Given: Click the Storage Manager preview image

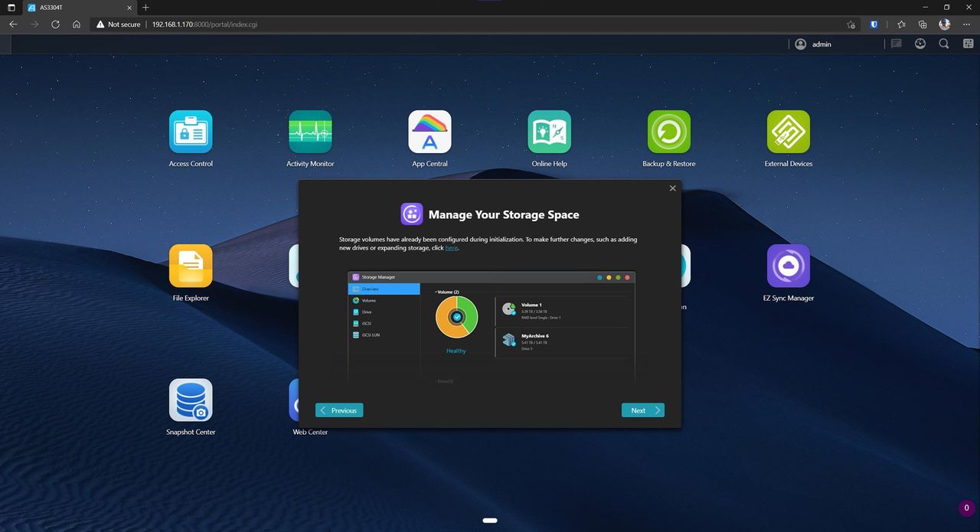Looking at the screenshot, I should tap(492, 326).
